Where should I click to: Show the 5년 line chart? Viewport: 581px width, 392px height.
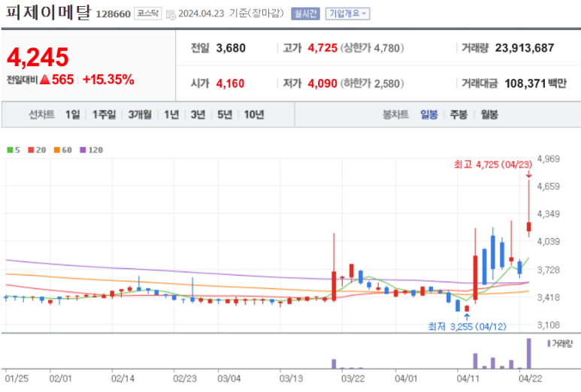225,114
